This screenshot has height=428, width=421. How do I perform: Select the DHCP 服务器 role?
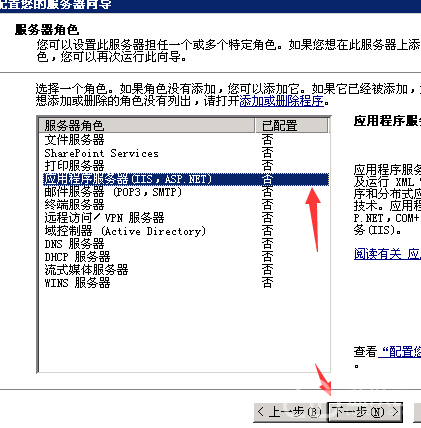click(77, 257)
